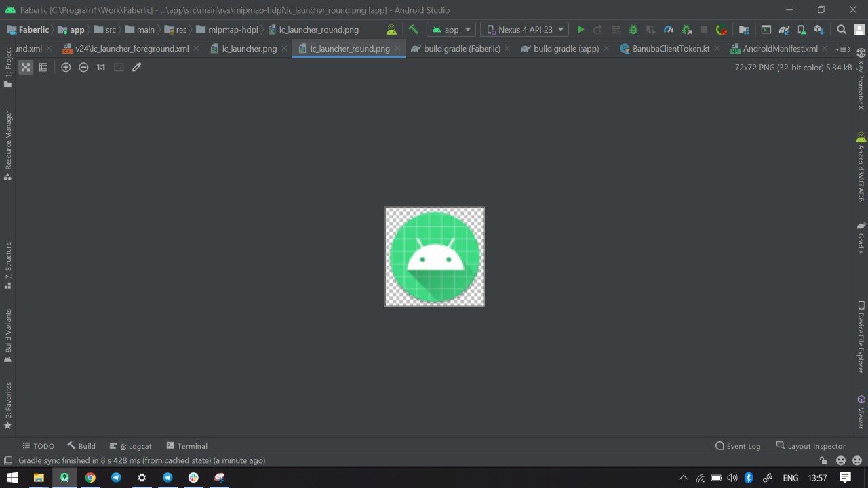Click the main breadcrumb folder

140,30
